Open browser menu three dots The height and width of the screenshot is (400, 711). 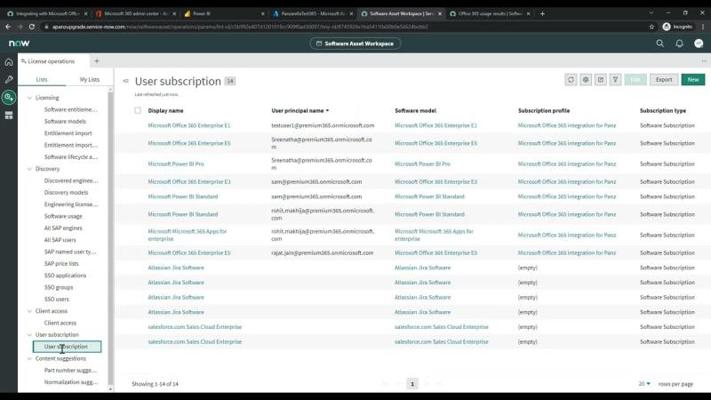pos(703,27)
